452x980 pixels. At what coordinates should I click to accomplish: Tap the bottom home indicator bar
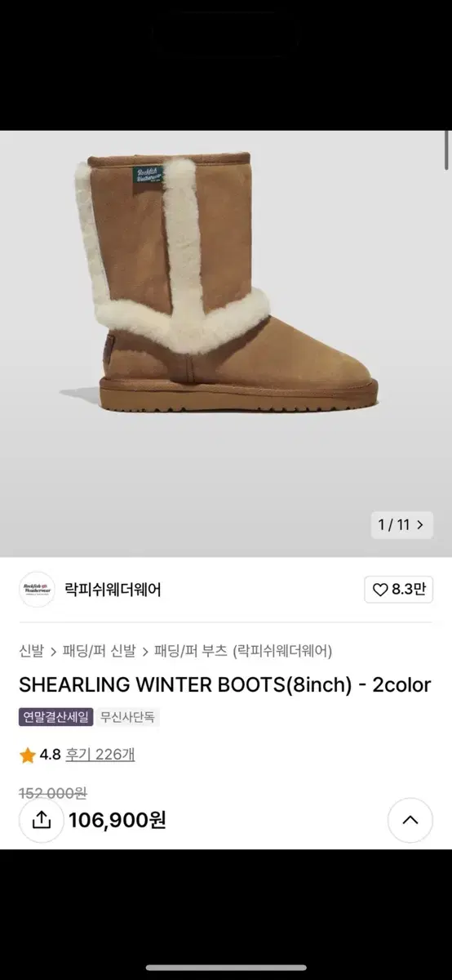click(226, 968)
